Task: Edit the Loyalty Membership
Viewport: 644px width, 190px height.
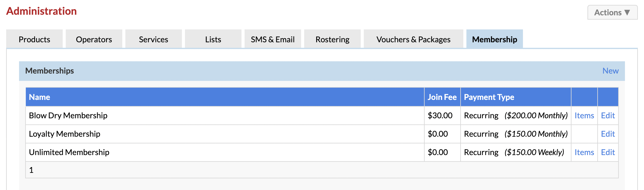Action: point(608,134)
